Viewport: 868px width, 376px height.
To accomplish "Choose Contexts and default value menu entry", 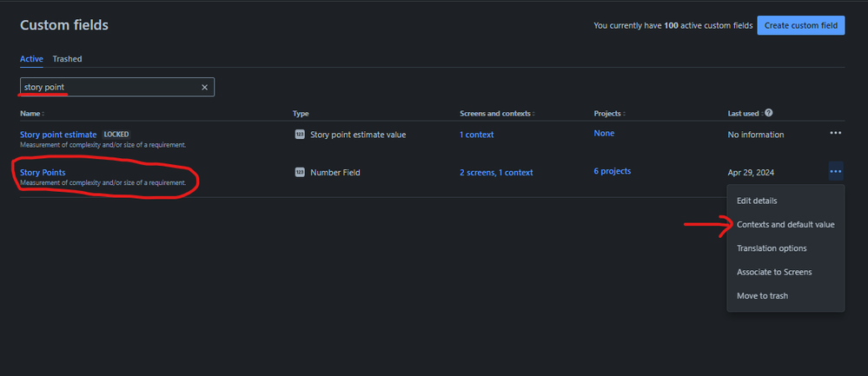I will [x=785, y=225].
